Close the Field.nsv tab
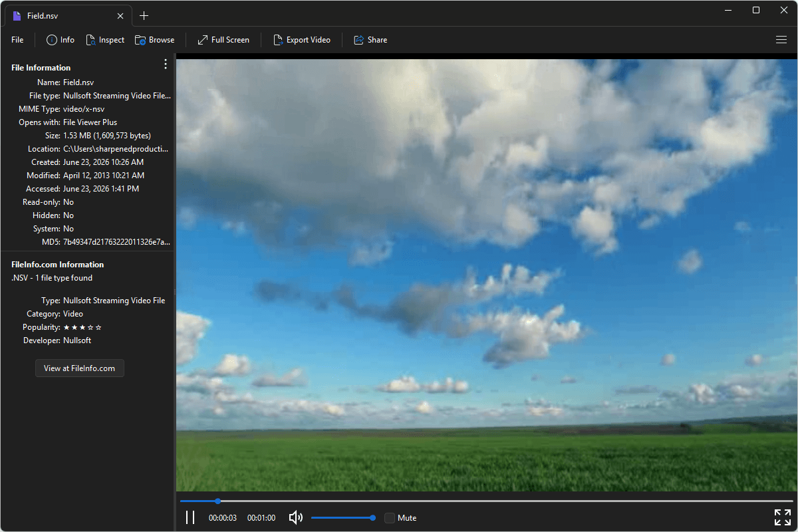 [x=120, y=16]
